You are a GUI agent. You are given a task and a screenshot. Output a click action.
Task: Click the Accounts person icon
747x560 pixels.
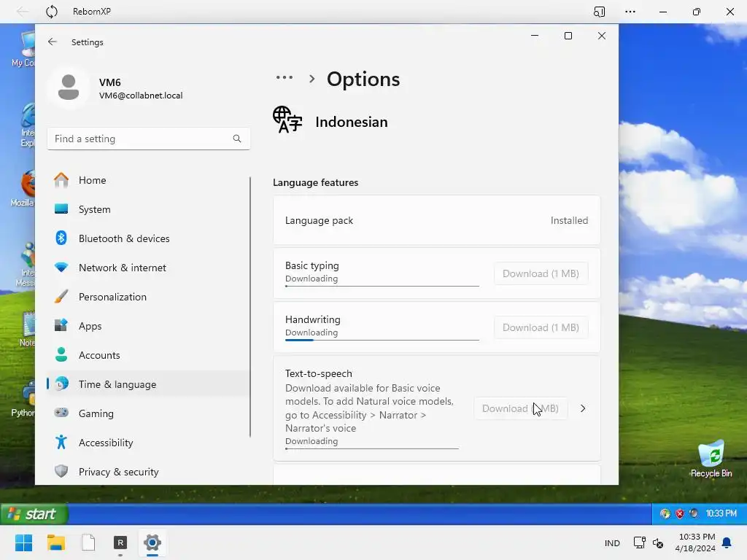pyautogui.click(x=61, y=354)
